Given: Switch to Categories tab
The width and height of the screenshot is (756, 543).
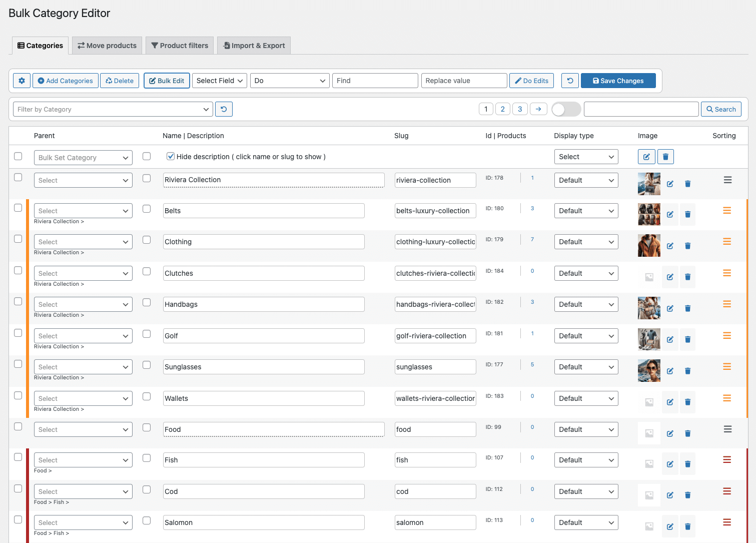Looking at the screenshot, I should point(40,46).
